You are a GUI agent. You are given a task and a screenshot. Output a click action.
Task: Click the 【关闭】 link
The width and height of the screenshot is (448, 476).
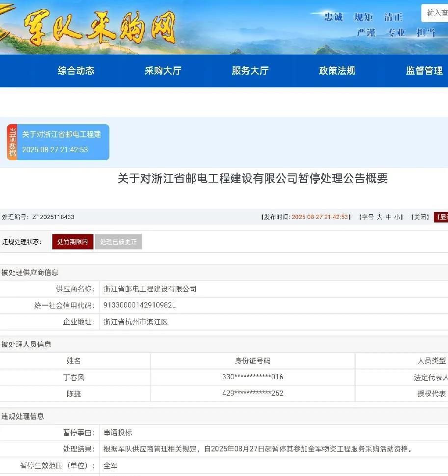pos(420,217)
